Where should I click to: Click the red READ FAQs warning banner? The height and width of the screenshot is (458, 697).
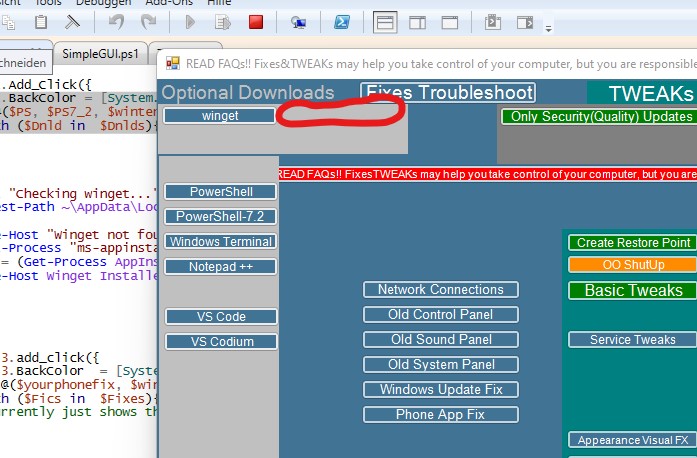[x=488, y=174]
